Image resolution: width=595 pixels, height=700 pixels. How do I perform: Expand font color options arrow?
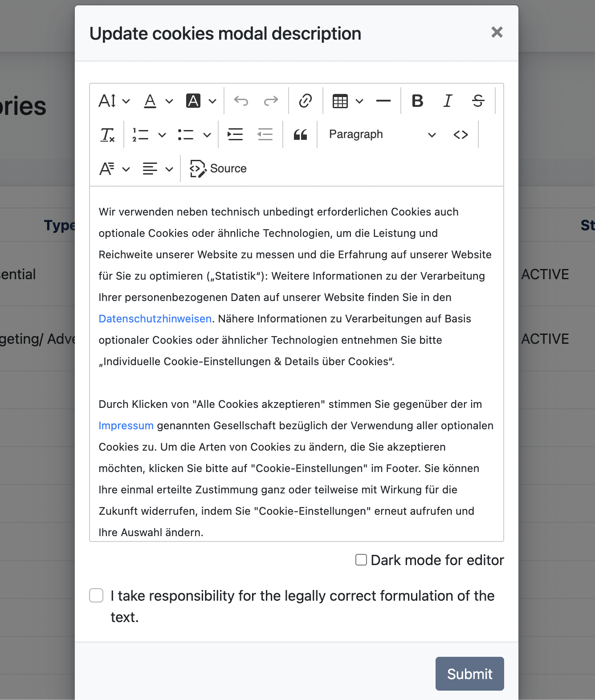click(x=169, y=101)
